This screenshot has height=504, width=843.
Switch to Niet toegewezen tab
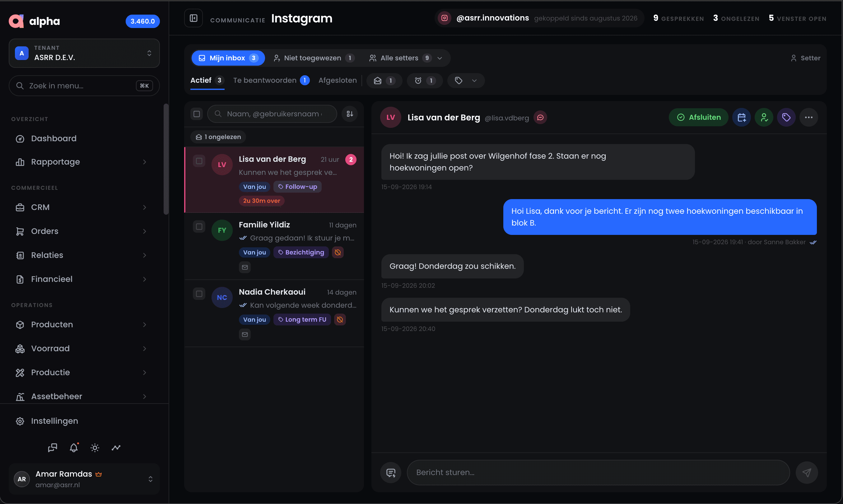[314, 58]
